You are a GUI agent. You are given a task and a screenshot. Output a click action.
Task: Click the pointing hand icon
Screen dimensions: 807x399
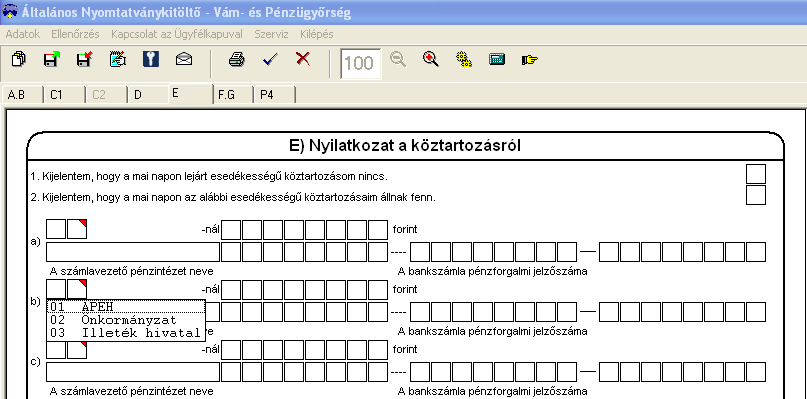click(x=530, y=60)
